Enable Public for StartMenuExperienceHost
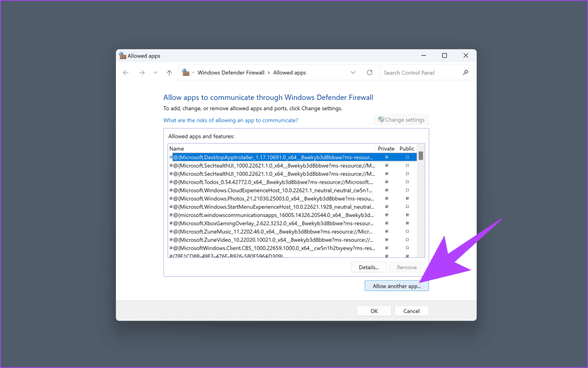Screen dimensions: 588x368 coord(407,207)
